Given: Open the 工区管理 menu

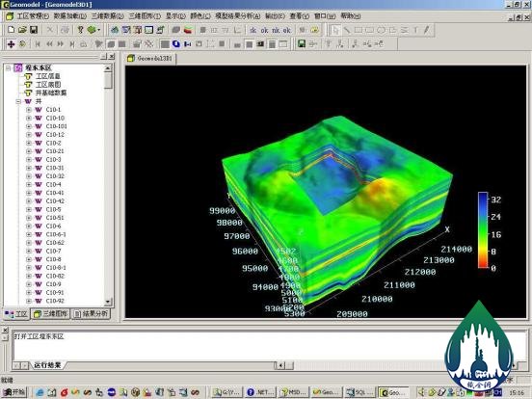Looking at the screenshot, I should pos(33,16).
